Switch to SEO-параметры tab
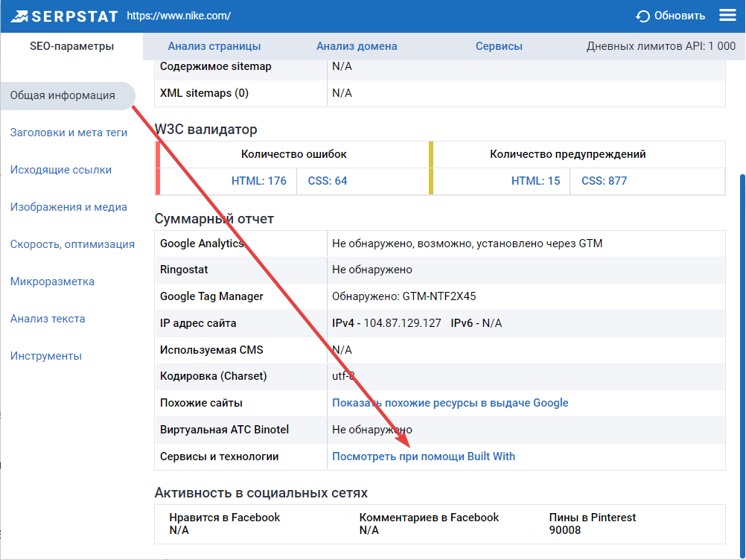 (x=71, y=46)
